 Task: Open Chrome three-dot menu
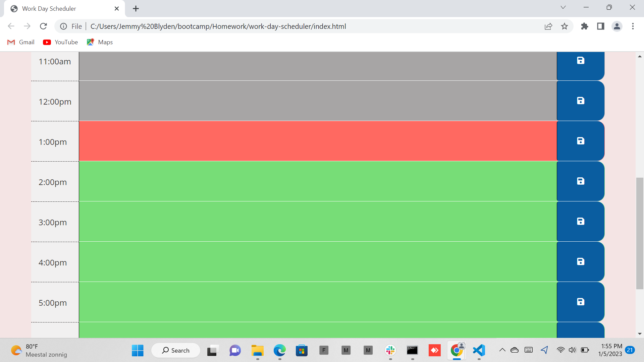coord(633,26)
